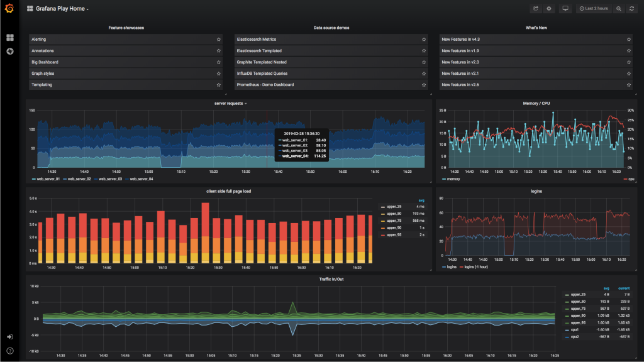Image resolution: width=644 pixels, height=362 pixels.
Task: Toggle web_server_01 series in the legend
Action: click(x=47, y=179)
